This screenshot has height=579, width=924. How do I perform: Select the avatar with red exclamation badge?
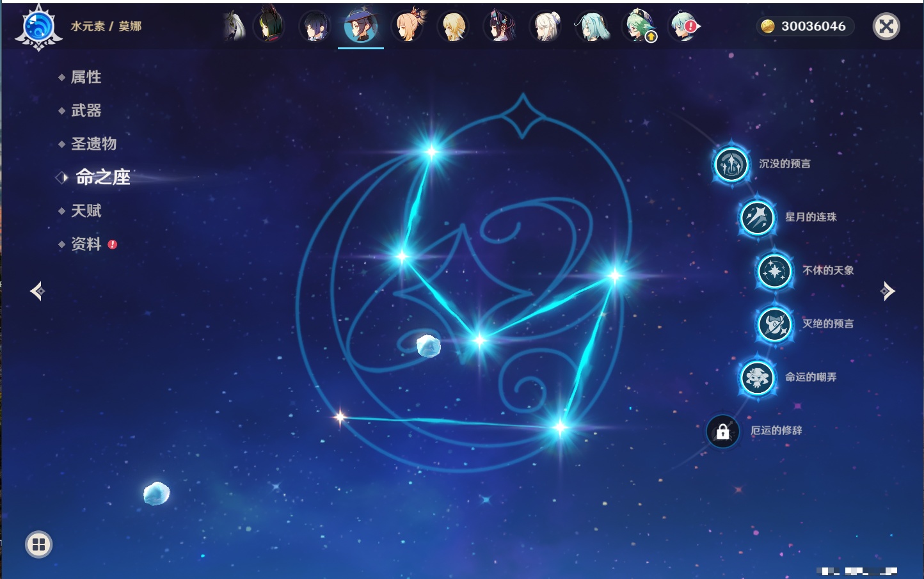click(685, 26)
